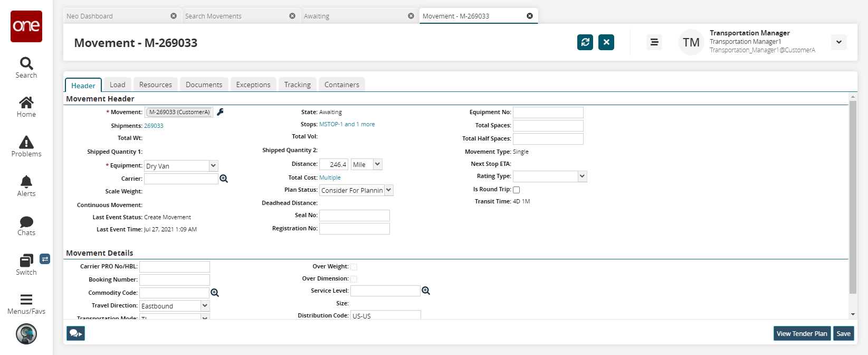Open the Plan Status dropdown
The height and width of the screenshot is (355, 868).
(389, 190)
